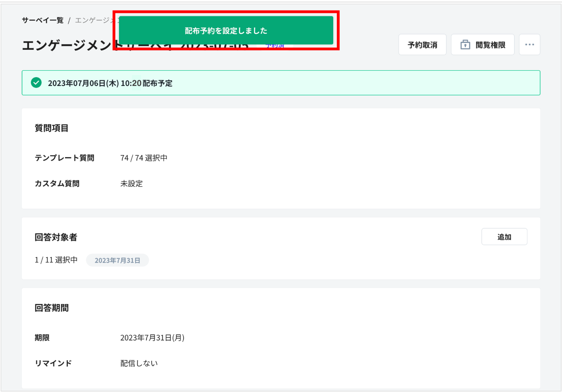Click the 2023年7月31日(月) deadline value
Viewport: 562px width, 392px height.
152,338
